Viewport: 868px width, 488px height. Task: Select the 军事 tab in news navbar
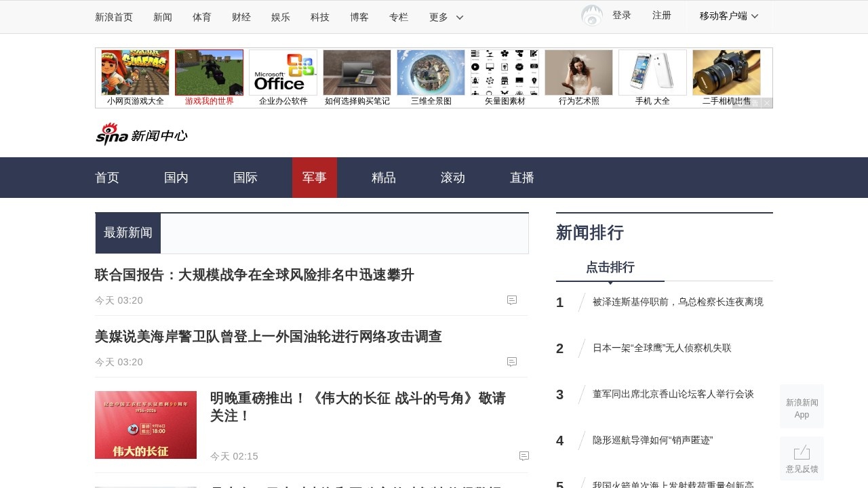click(x=315, y=178)
